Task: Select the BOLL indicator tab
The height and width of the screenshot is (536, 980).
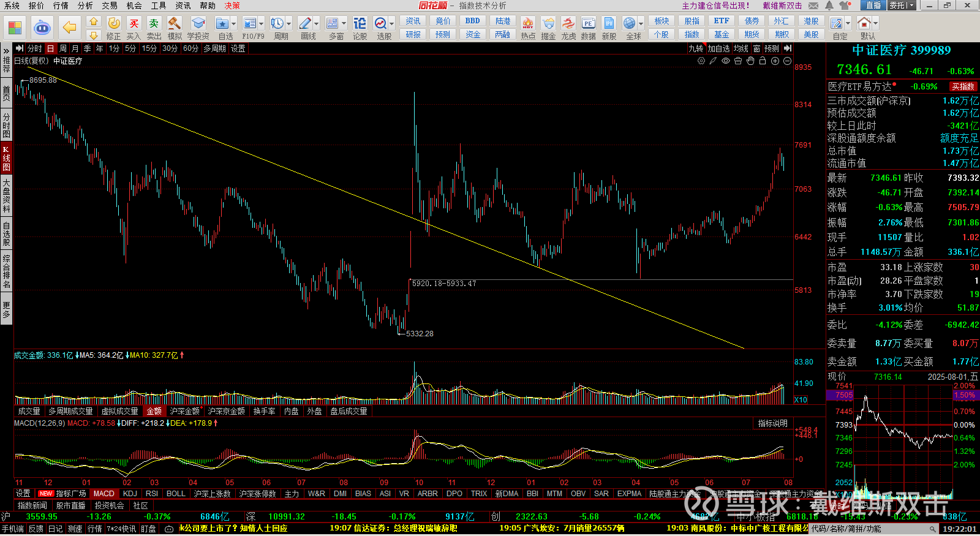Action: click(176, 494)
